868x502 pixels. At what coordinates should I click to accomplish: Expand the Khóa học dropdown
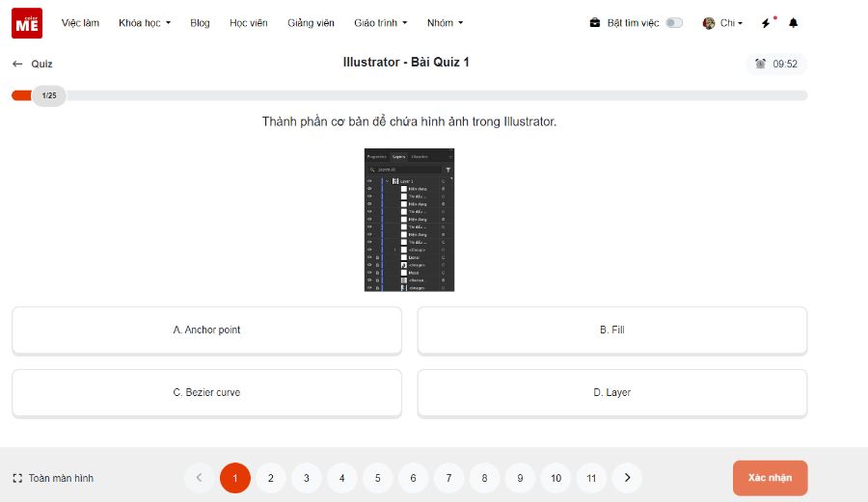[x=145, y=23]
